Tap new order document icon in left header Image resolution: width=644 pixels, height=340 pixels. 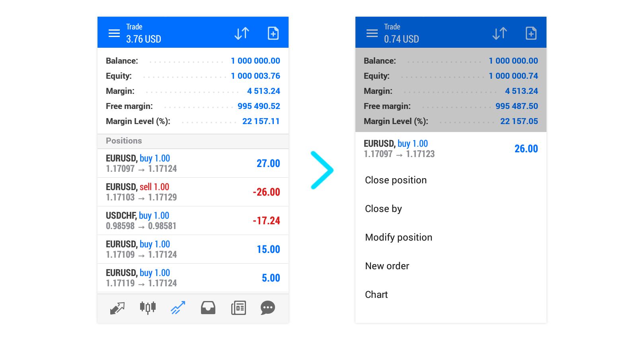coord(273,33)
